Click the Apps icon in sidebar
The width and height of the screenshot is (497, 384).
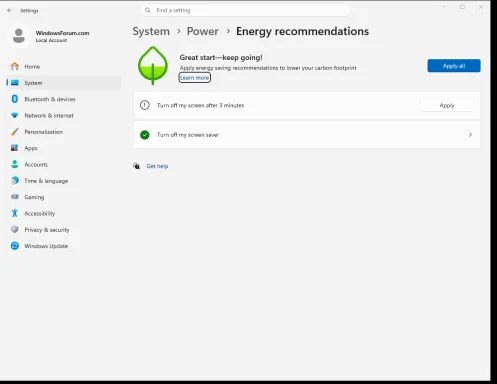[15, 148]
